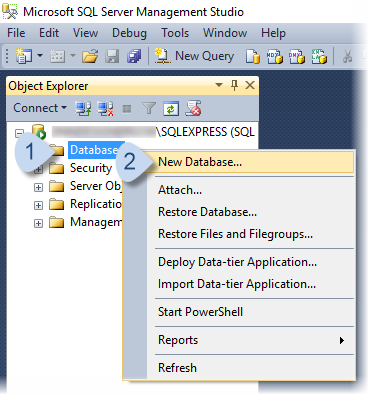Screen dimensions: 369x395
Task: Close the Object Explorer panel
Action: (x=250, y=85)
